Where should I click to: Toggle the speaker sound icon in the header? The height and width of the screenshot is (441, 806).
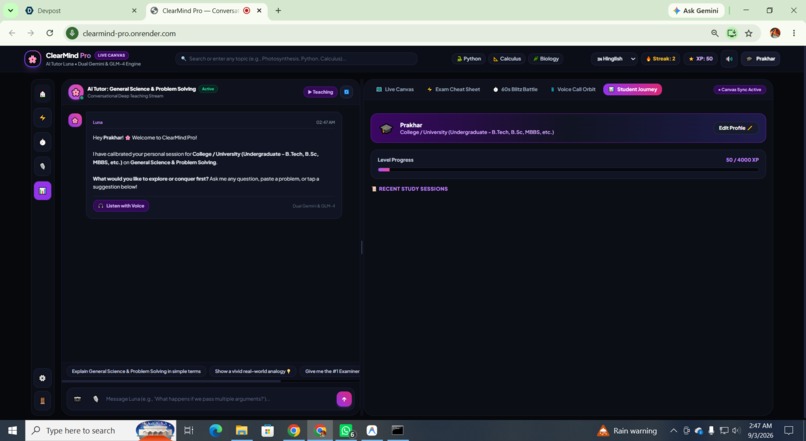click(729, 59)
